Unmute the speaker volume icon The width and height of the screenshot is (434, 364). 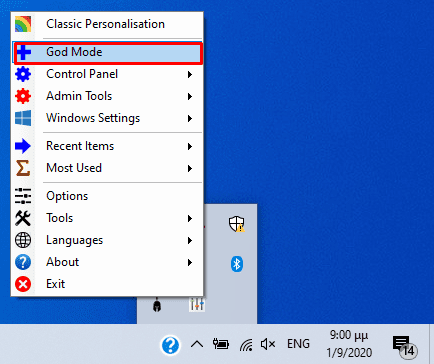point(268,344)
